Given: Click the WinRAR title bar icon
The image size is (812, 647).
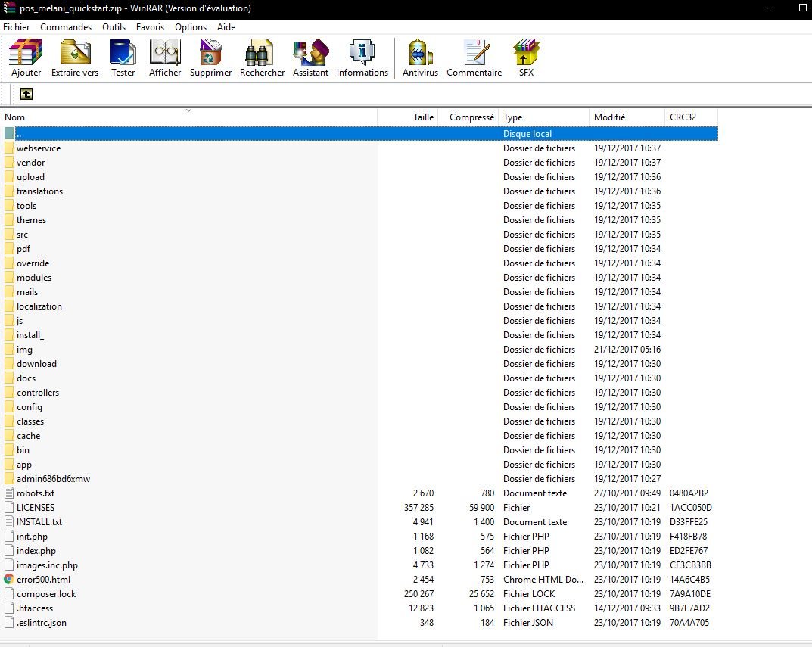Looking at the screenshot, I should (x=9, y=8).
